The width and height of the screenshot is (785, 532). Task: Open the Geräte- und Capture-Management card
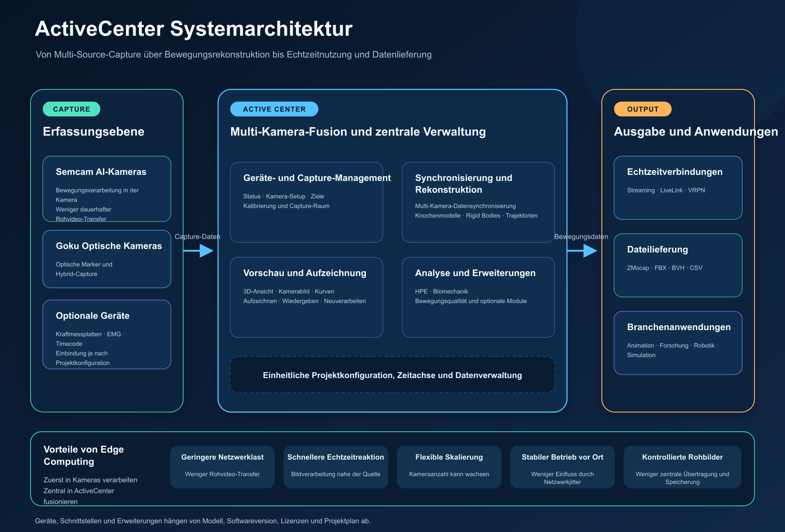point(307,202)
